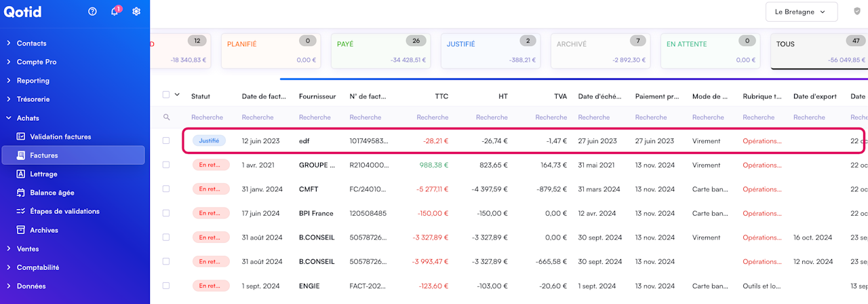The height and width of the screenshot is (304, 868).
Task: Toggle the select-all header checkbox
Action: coord(166,95)
